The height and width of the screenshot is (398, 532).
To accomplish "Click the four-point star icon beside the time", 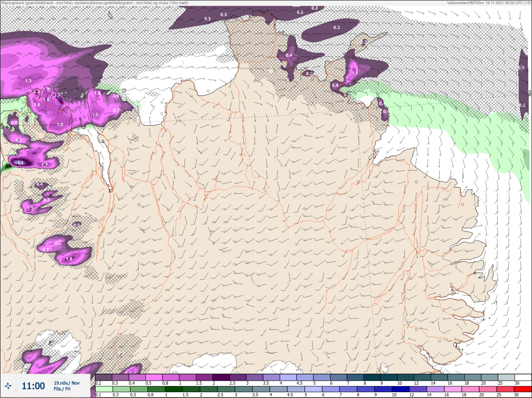I will click(8, 386).
